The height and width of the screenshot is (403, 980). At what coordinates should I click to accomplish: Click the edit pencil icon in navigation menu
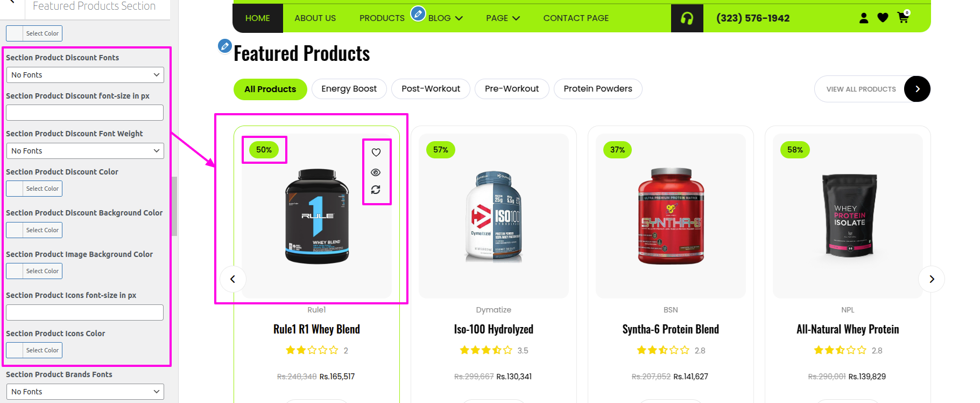point(418,13)
